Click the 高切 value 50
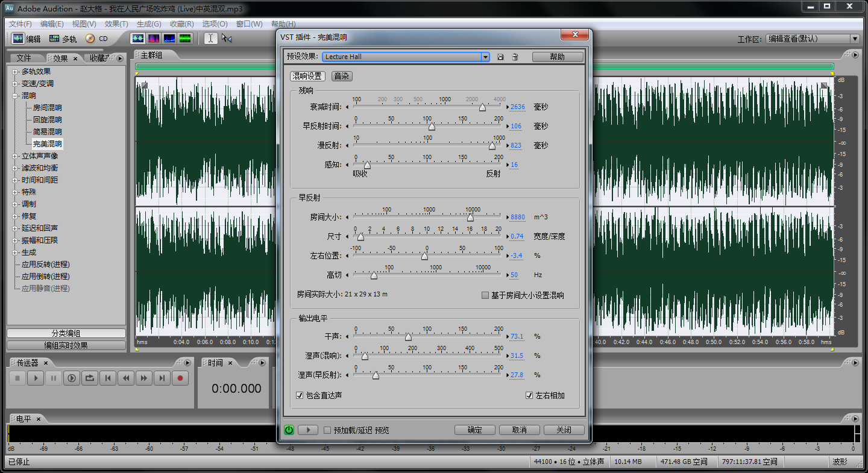The width and height of the screenshot is (868, 473). coord(514,275)
